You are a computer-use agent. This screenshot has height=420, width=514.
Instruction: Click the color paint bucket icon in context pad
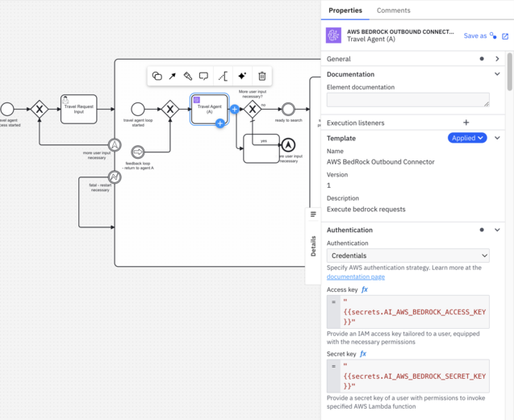[187, 76]
